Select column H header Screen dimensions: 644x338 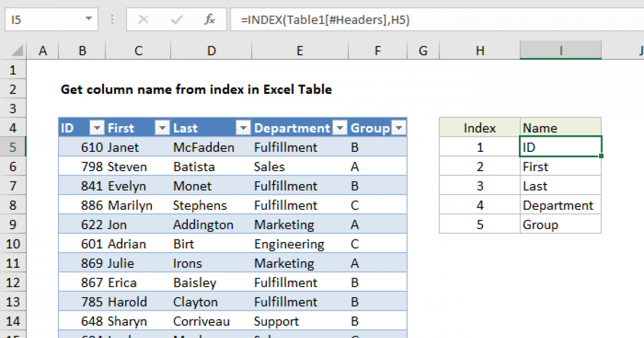click(479, 50)
